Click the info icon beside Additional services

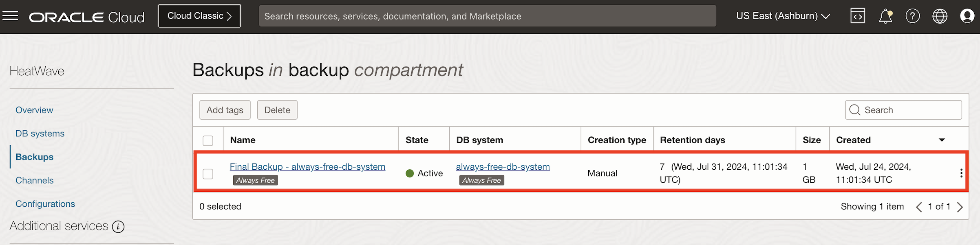[x=118, y=227]
